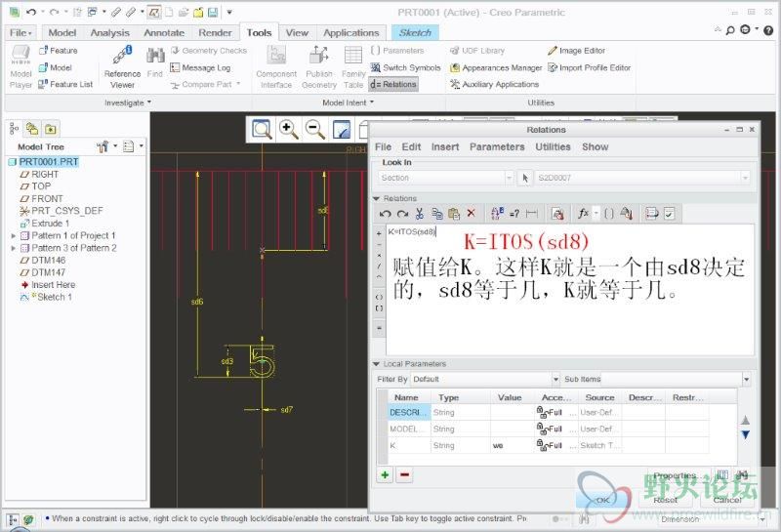Open the Compare Part dropdown arrow

[238, 84]
